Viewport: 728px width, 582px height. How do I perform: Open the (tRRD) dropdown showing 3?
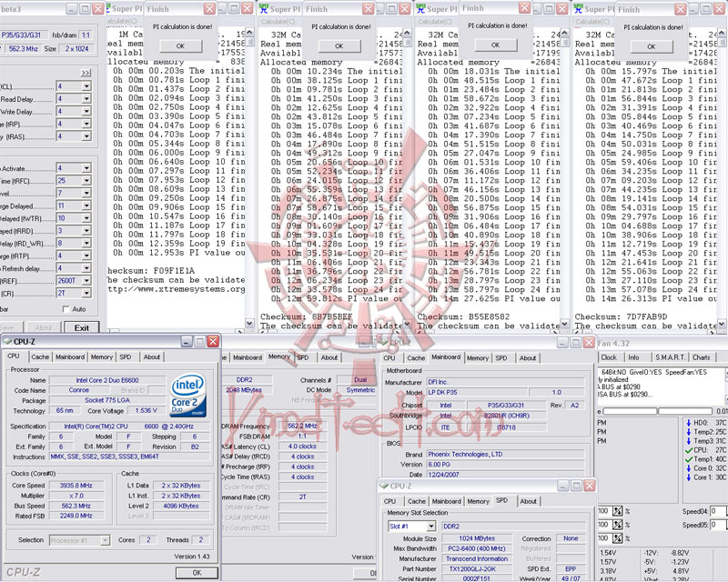click(x=86, y=231)
